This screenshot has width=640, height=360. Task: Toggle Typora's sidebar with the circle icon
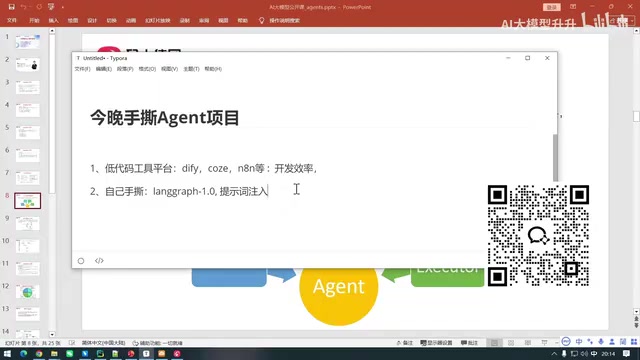pyautogui.click(x=81, y=261)
